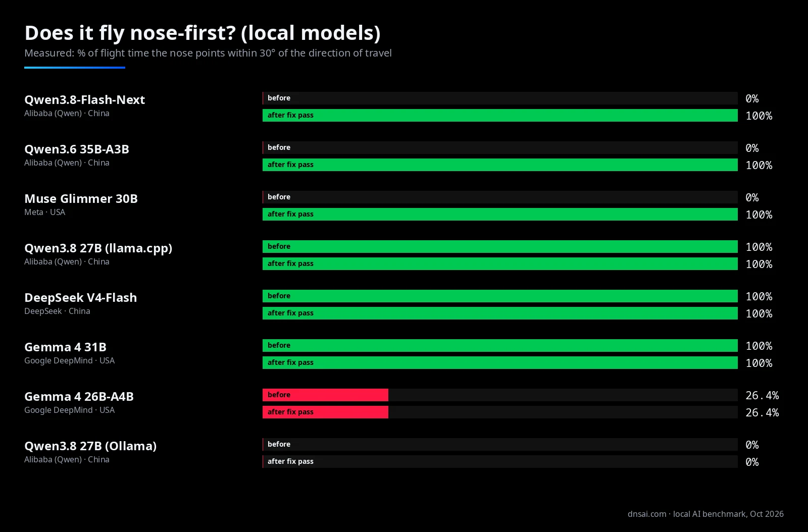Select the Qwen3.8-Flash-Next model name
Viewport: 808px width, 532px height.
coord(85,99)
